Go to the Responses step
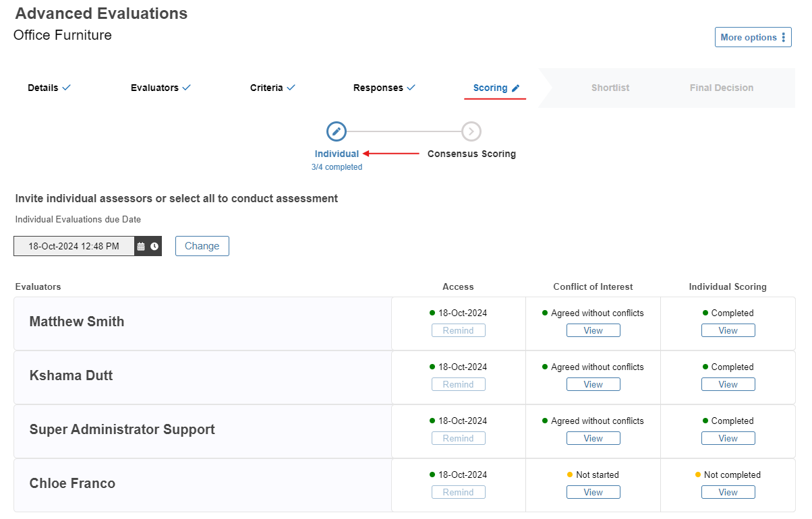The width and height of the screenshot is (812, 519). (384, 88)
